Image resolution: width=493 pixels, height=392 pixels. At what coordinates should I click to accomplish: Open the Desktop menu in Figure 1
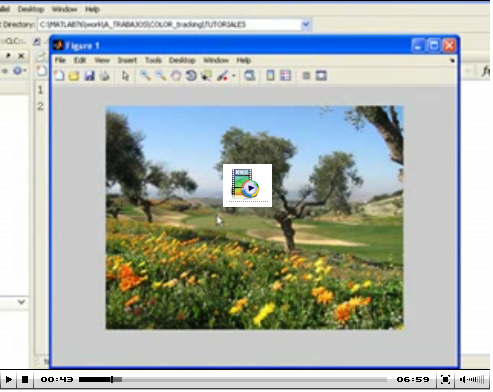pyautogui.click(x=182, y=60)
